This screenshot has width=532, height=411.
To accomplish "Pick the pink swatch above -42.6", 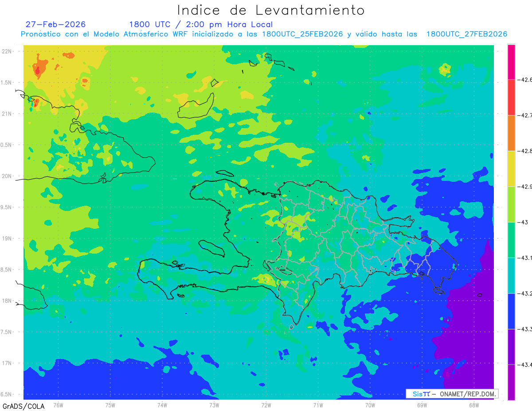I will pyautogui.click(x=511, y=62).
